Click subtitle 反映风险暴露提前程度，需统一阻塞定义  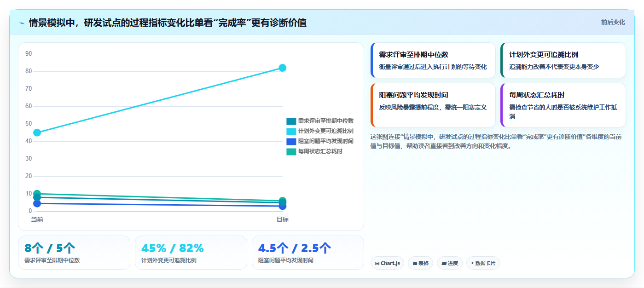pyautogui.click(x=433, y=107)
